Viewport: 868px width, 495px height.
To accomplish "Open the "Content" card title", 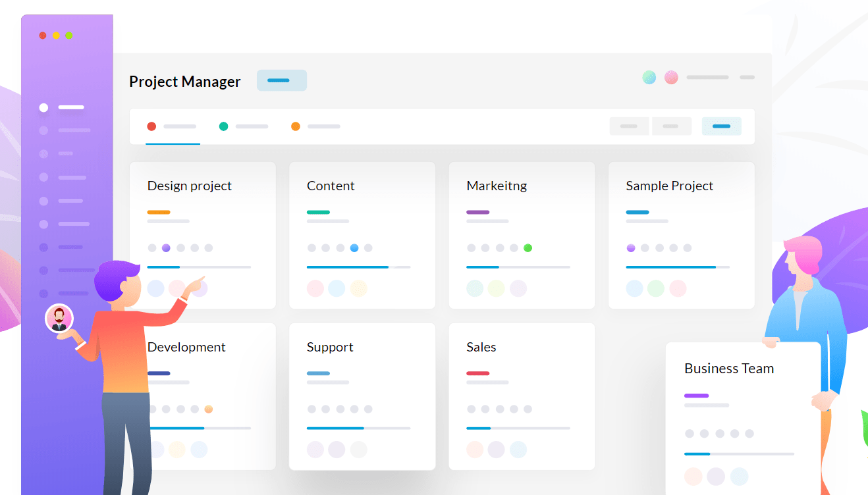I will [x=331, y=186].
